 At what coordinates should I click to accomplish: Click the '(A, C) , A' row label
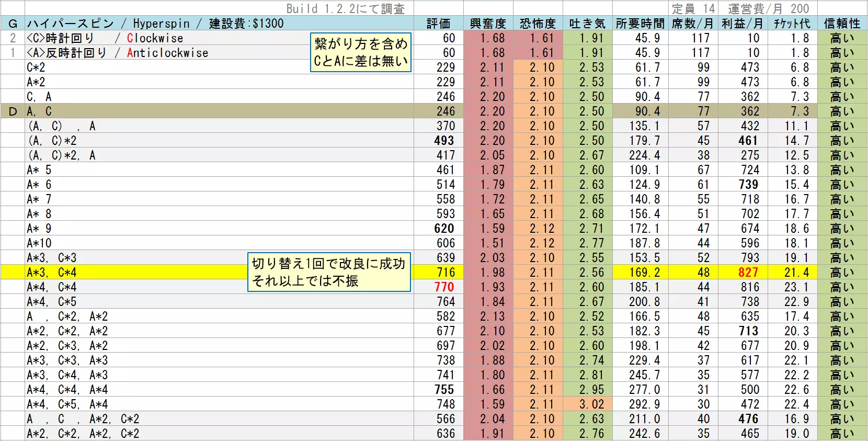(x=62, y=126)
